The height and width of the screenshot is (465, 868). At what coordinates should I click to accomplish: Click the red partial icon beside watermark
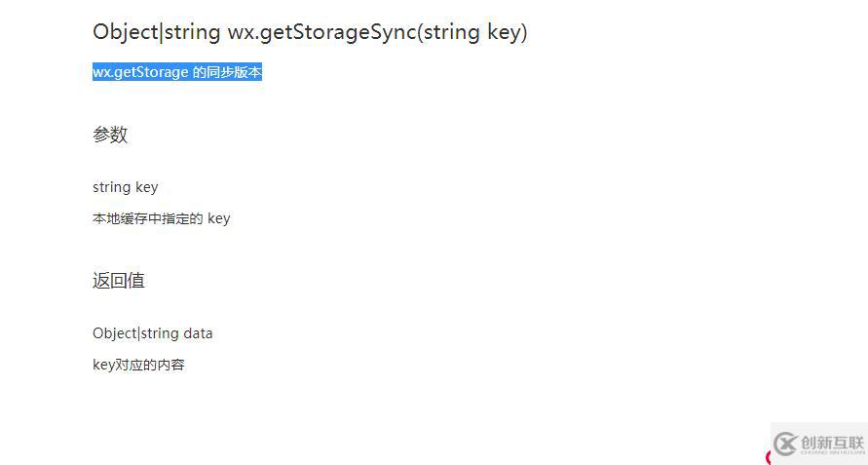point(768,458)
